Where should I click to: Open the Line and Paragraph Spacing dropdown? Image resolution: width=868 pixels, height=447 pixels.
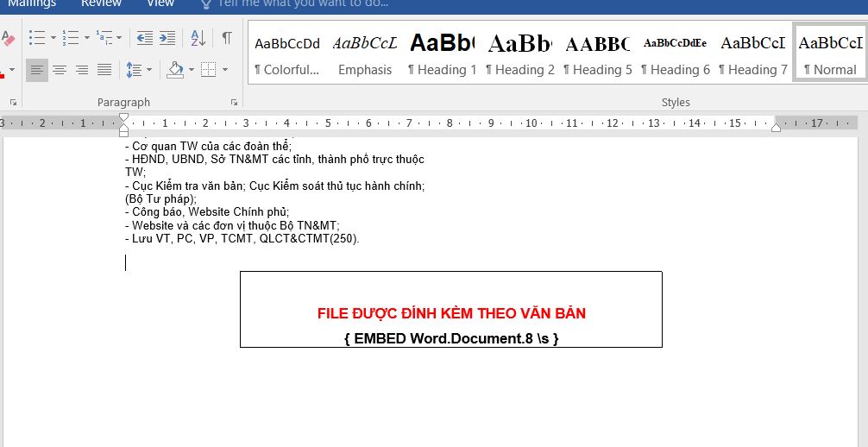click(x=139, y=69)
